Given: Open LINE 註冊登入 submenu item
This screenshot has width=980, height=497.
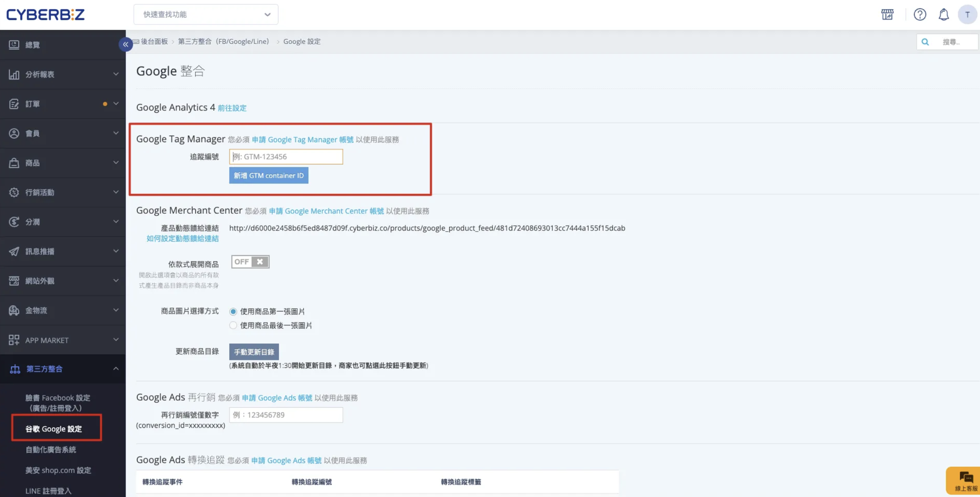Looking at the screenshot, I should pos(48,491).
